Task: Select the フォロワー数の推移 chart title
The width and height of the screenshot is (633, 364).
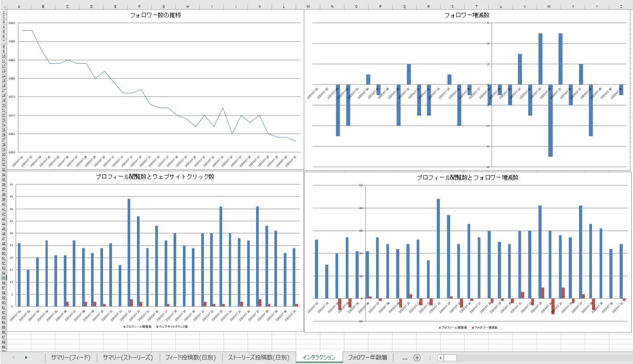Action: [x=155, y=15]
